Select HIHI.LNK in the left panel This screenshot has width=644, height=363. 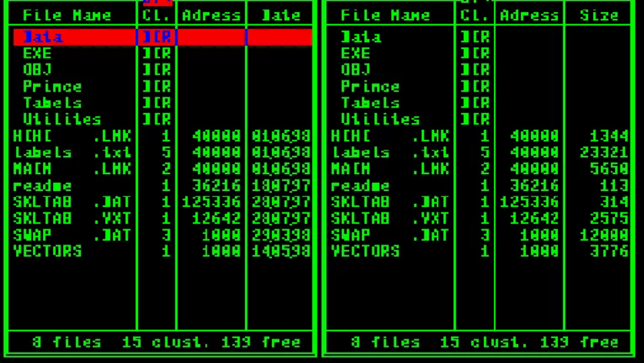pos(72,136)
